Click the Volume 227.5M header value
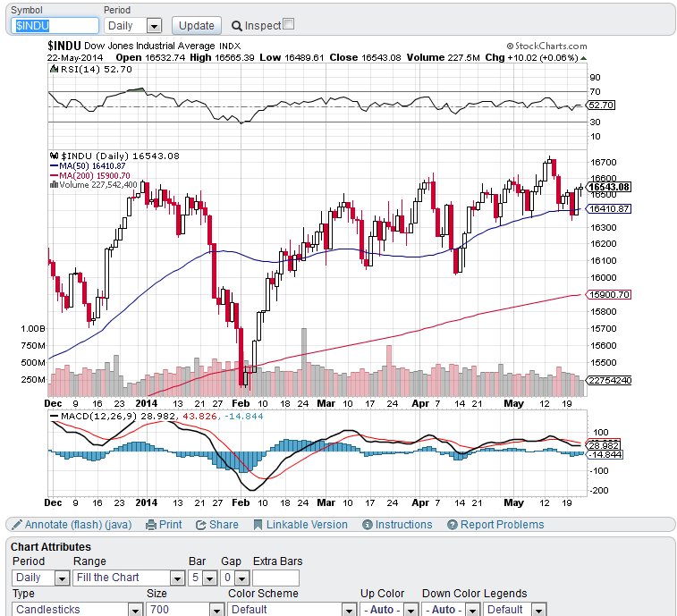677x616 pixels. click(443, 58)
